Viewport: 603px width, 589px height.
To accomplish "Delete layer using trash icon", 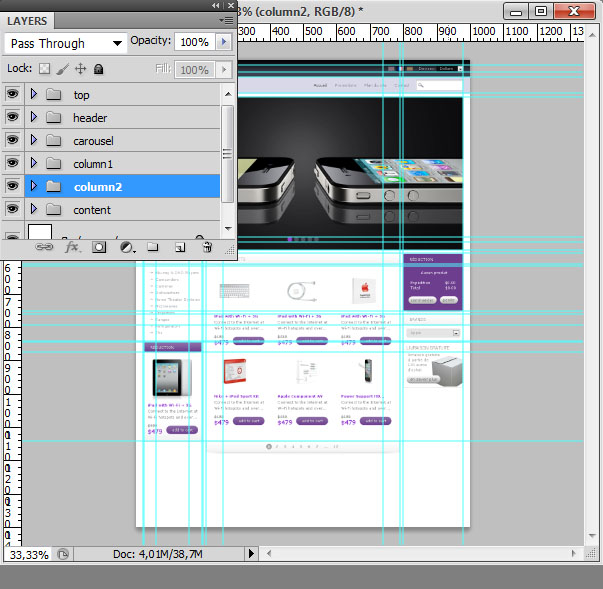I will 207,247.
